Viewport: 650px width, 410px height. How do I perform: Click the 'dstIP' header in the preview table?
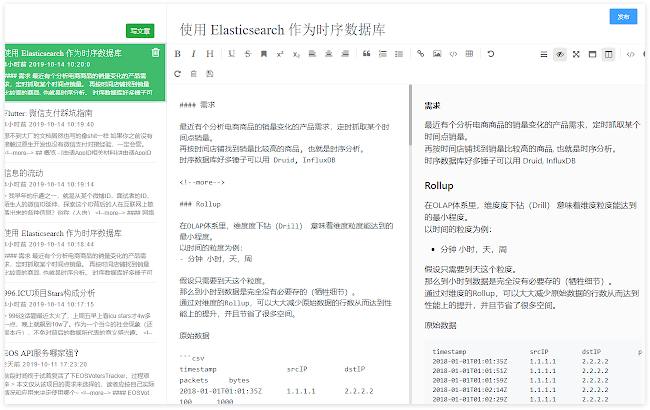[x=591, y=352]
